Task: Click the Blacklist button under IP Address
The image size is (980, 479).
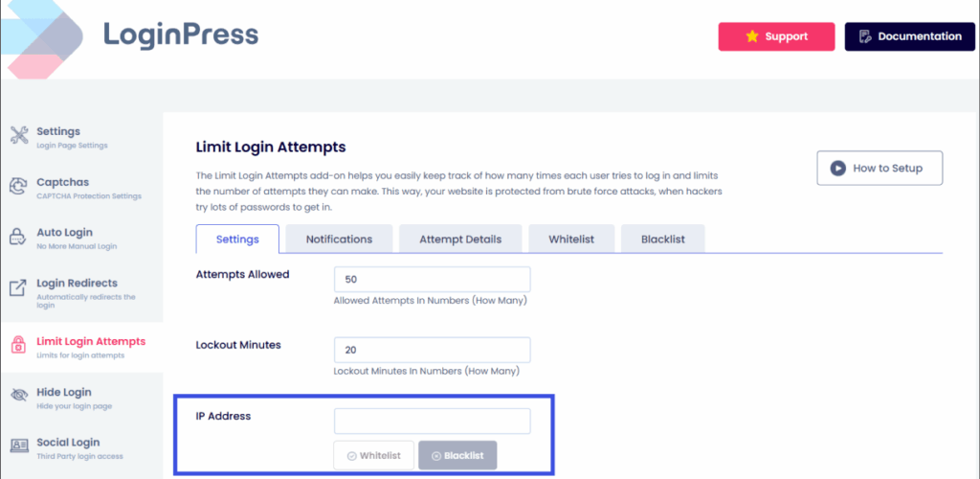Action: coord(457,455)
